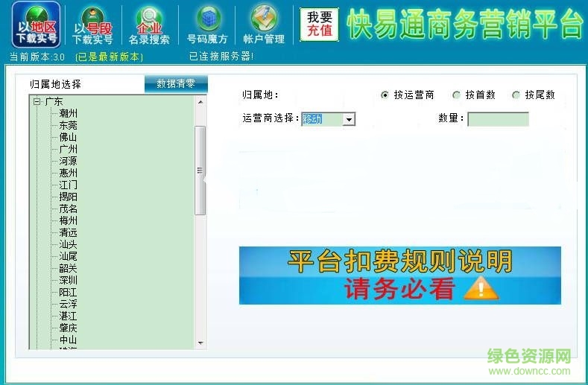Click the 我要充值 recharge button
Image resolution: width=588 pixels, height=385 pixels.
[319, 24]
